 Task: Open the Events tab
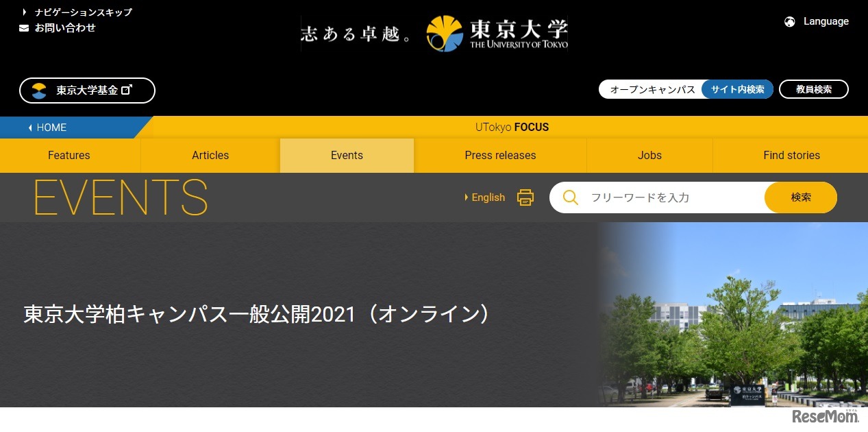347,155
